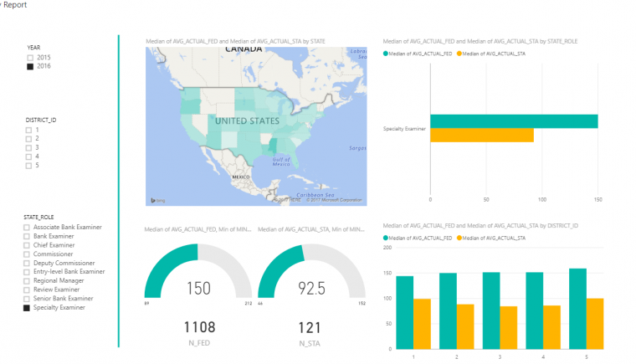Select orange bar for district 4
This screenshot has width=636, height=364.
click(552, 327)
